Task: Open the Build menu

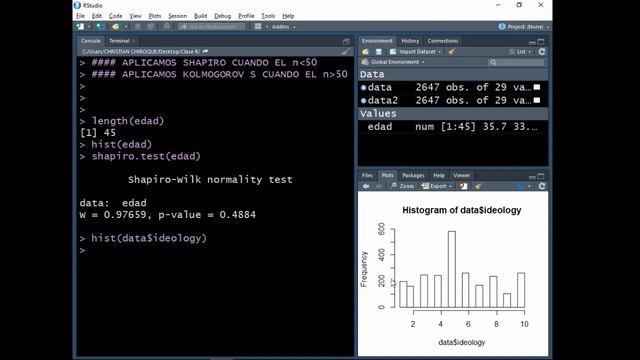Action: (200, 16)
